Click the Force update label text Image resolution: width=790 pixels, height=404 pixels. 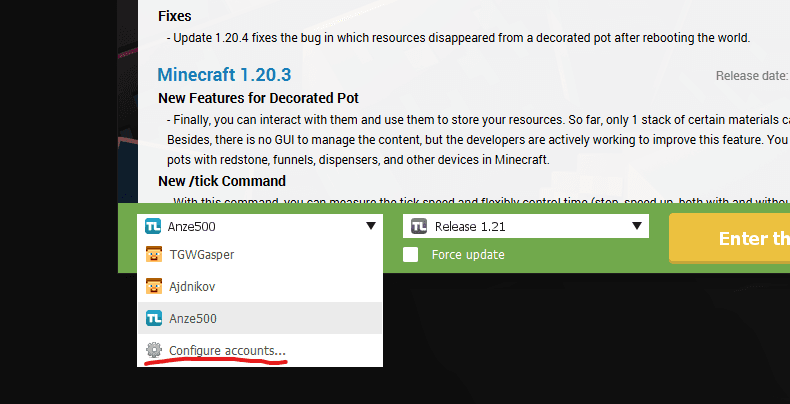(x=467, y=254)
